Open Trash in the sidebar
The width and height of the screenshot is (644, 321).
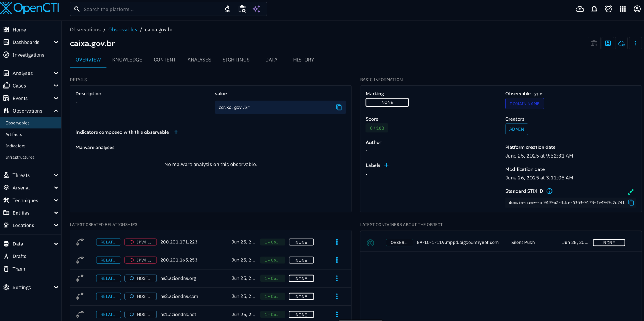pyautogui.click(x=31, y=269)
